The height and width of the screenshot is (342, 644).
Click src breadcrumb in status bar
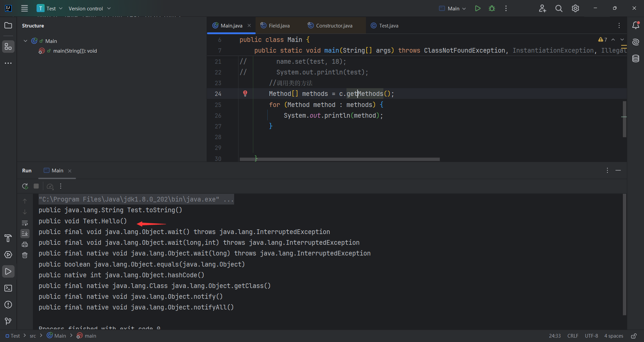[x=33, y=336]
